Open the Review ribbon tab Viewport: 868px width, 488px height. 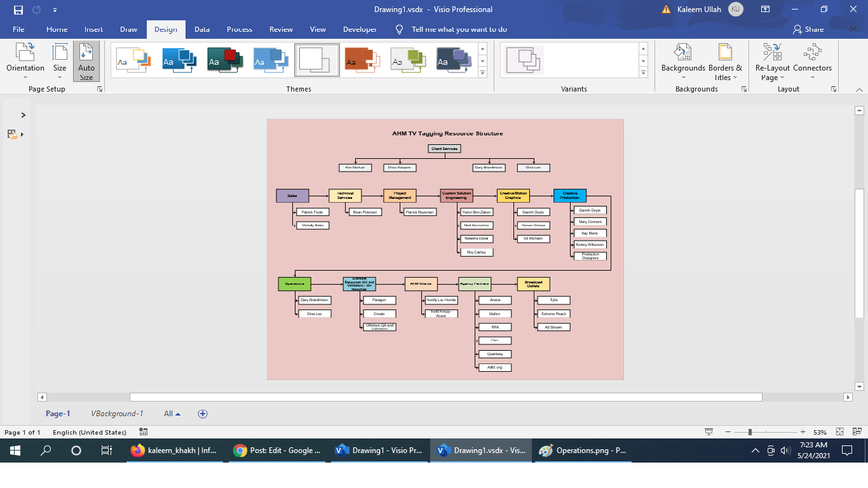(x=280, y=29)
